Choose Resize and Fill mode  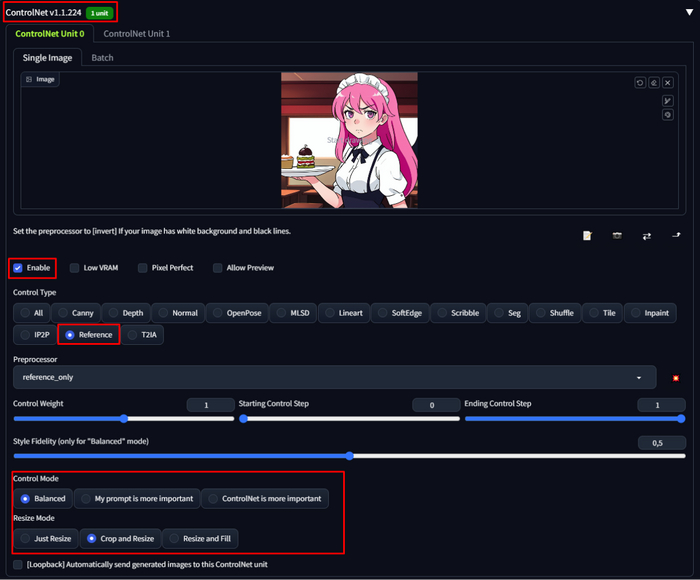pyautogui.click(x=200, y=538)
